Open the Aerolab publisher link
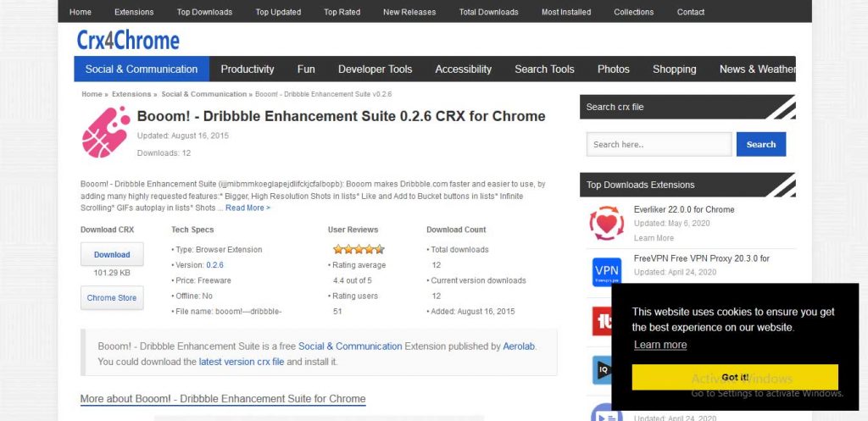 (x=519, y=346)
